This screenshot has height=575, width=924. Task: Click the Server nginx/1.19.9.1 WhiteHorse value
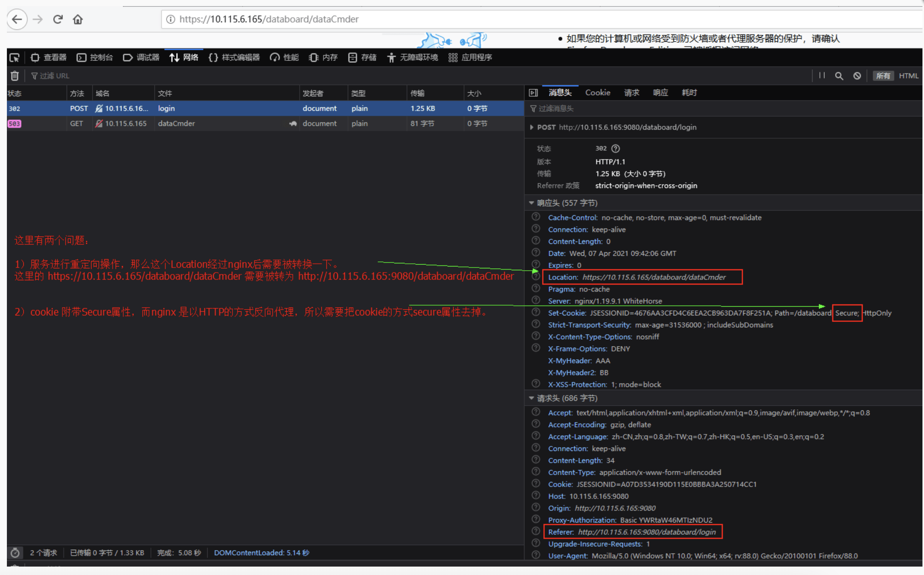(x=618, y=301)
